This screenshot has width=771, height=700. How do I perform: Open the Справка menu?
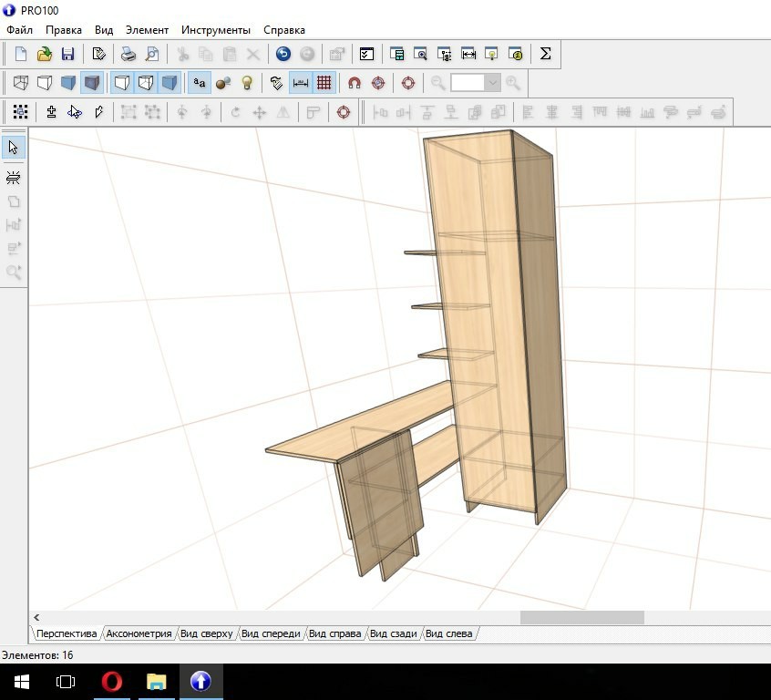[284, 30]
